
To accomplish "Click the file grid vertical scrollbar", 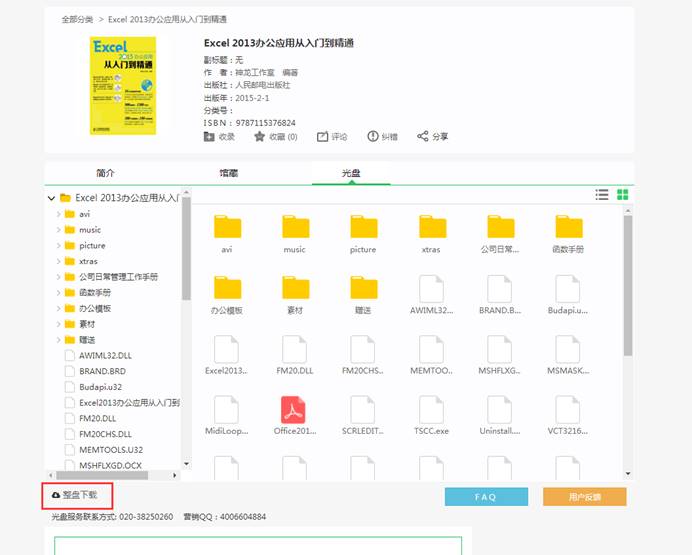I will coord(628,286).
